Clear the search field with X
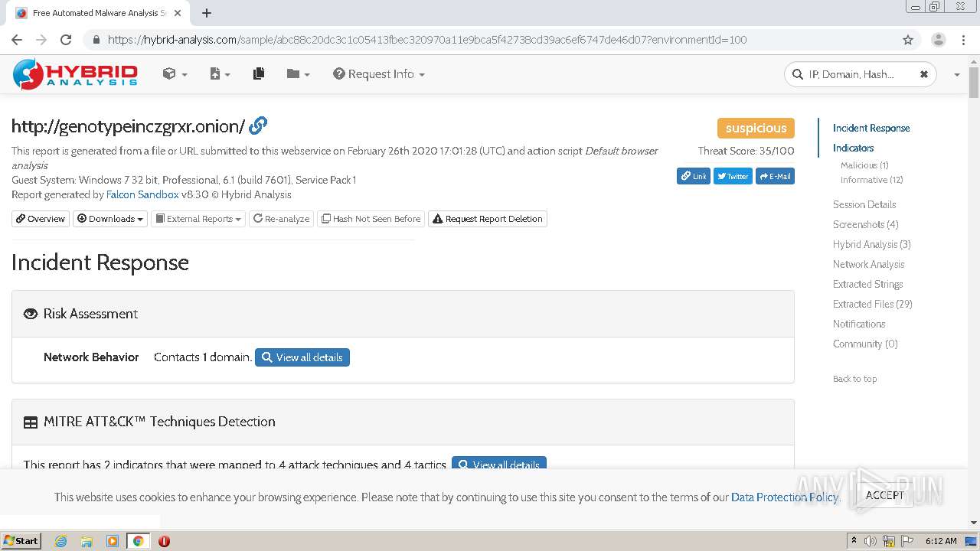 [x=924, y=74]
